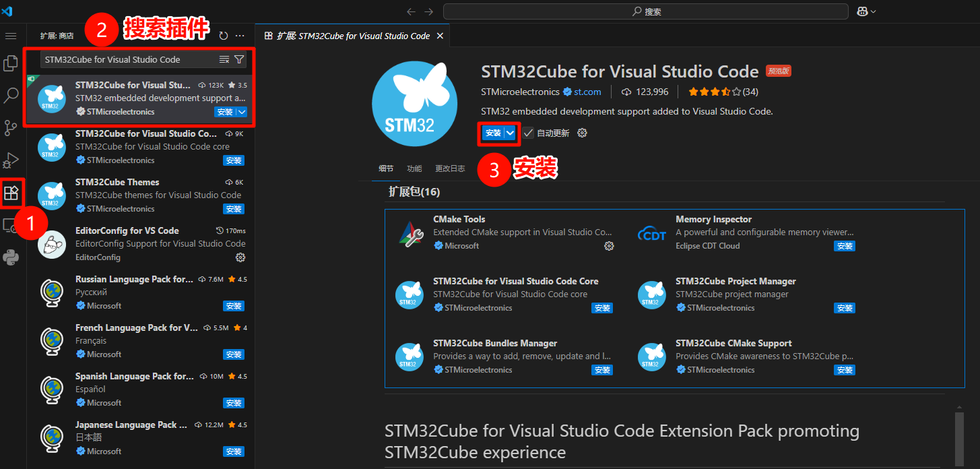Click the hamburger menu icon

11,35
